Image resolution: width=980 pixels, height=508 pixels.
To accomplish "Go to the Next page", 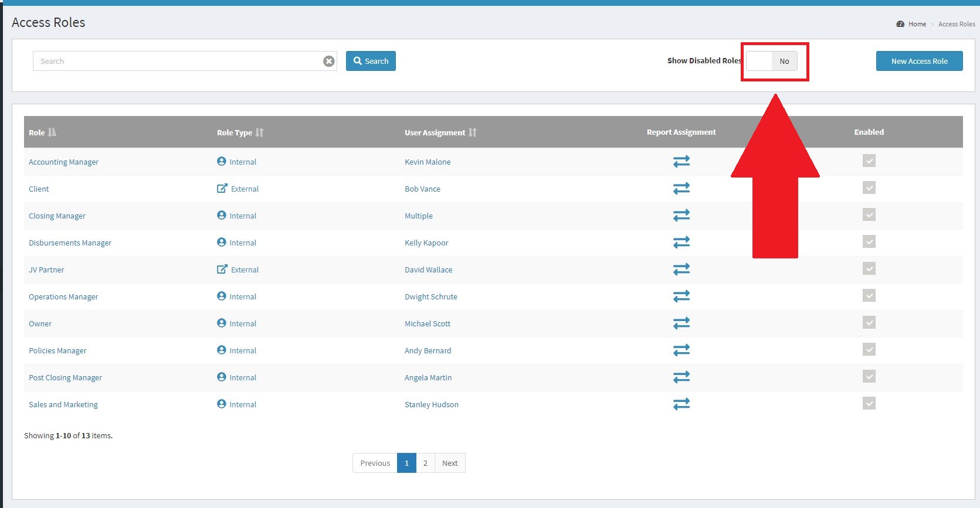I will (x=450, y=463).
